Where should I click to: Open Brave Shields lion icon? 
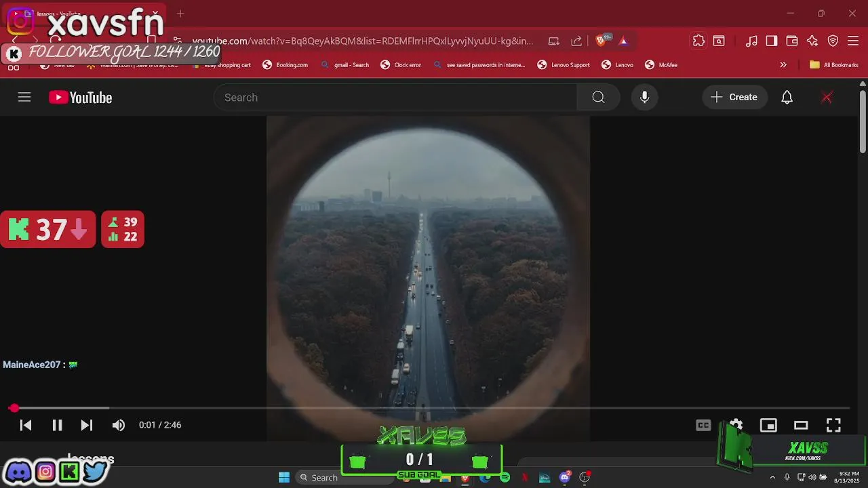601,41
